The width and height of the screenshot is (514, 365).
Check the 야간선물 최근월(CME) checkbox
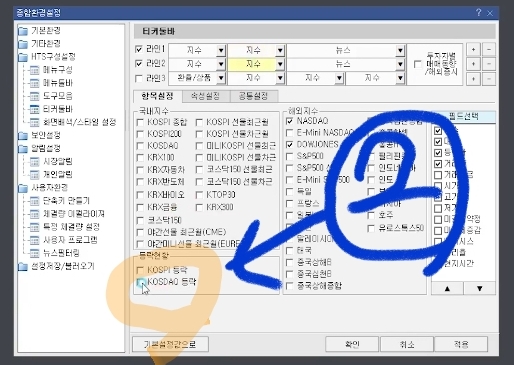[x=140, y=232]
